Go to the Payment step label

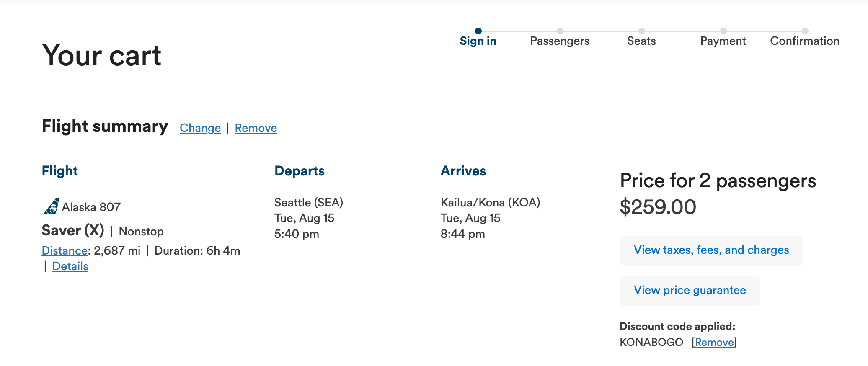[x=723, y=41]
